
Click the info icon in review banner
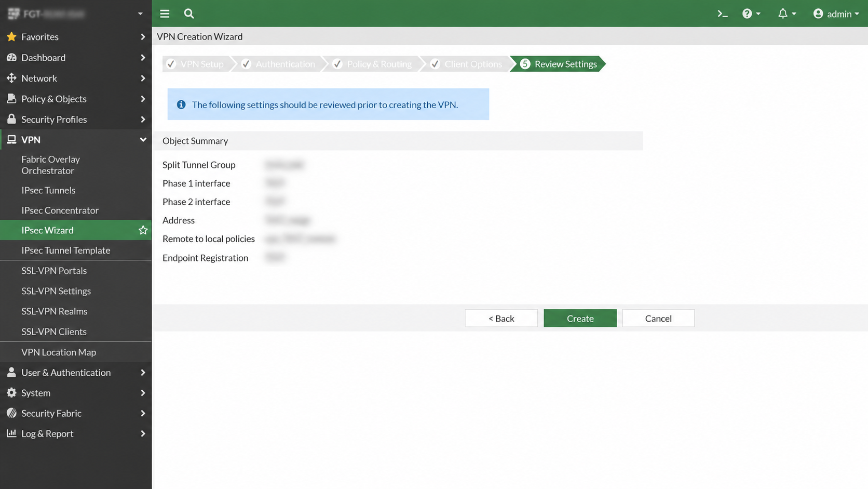click(x=181, y=104)
